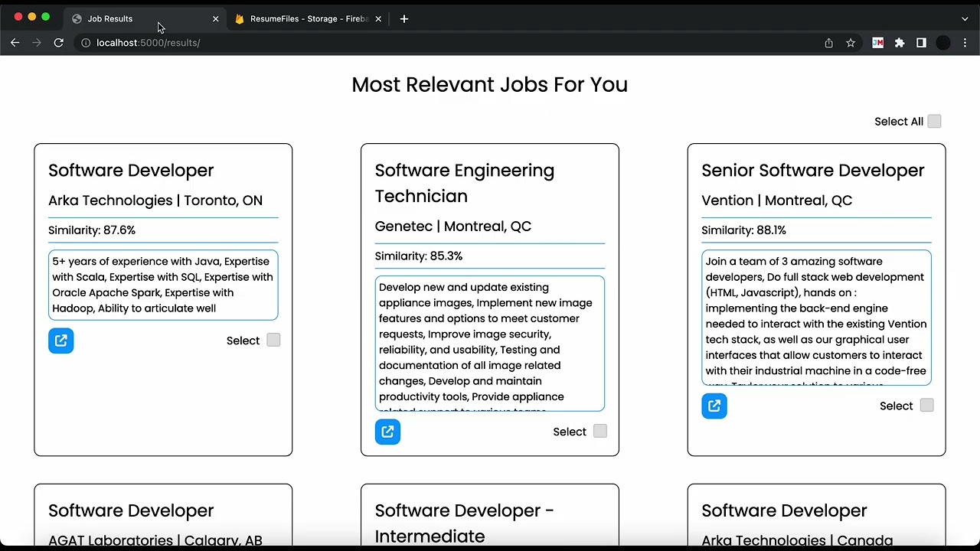Expand the tab search dropdown arrow
The width and height of the screenshot is (980, 551).
point(964,18)
